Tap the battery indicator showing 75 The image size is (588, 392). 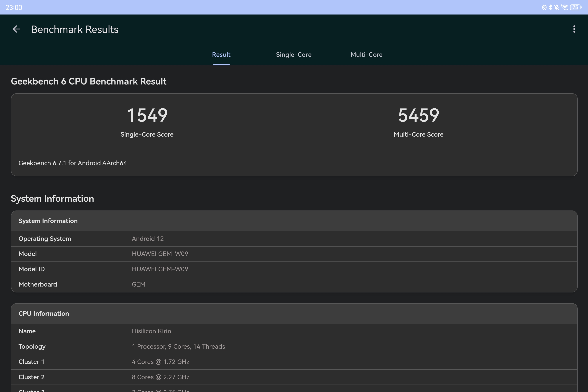point(575,7)
